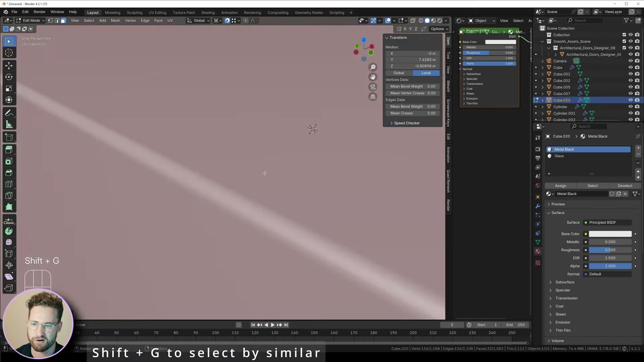Select the Scale tool

[9, 88]
